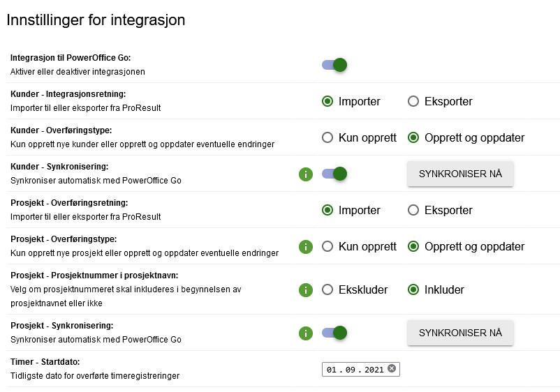Click info icon for Prosjektnummer i prosjektnavn

(306, 290)
